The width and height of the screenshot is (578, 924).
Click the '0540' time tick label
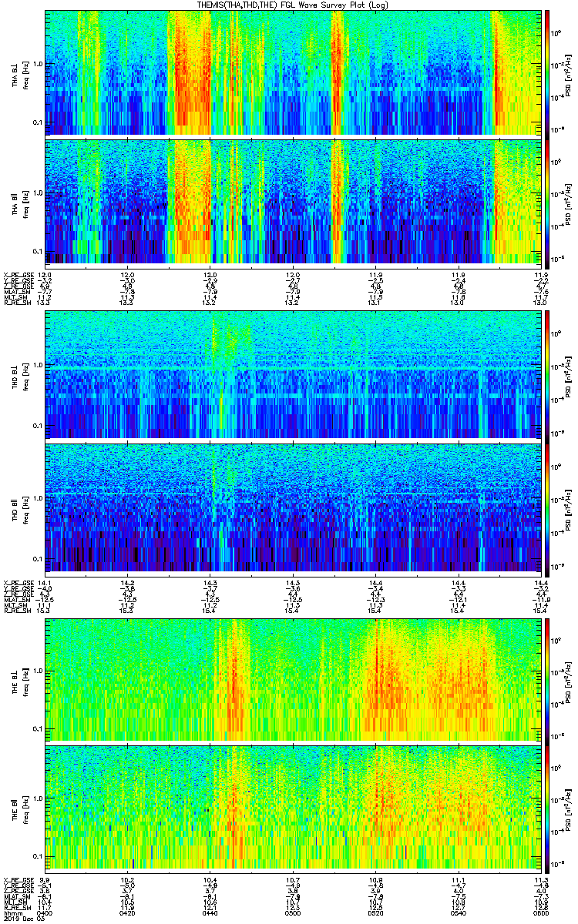pyautogui.click(x=457, y=914)
